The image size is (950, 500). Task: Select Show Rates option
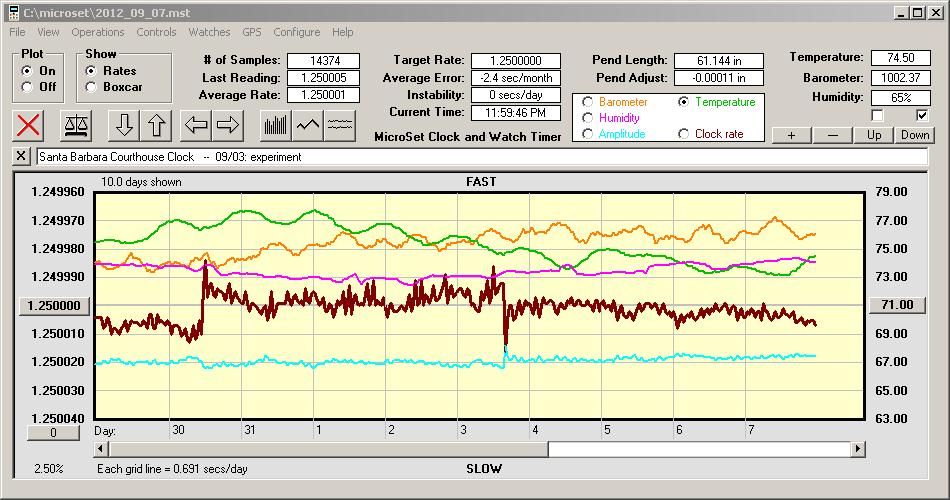pos(91,71)
